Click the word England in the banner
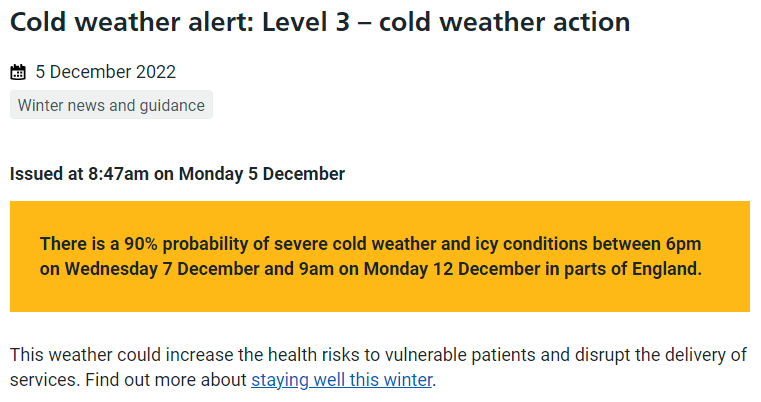 pyautogui.click(x=667, y=268)
